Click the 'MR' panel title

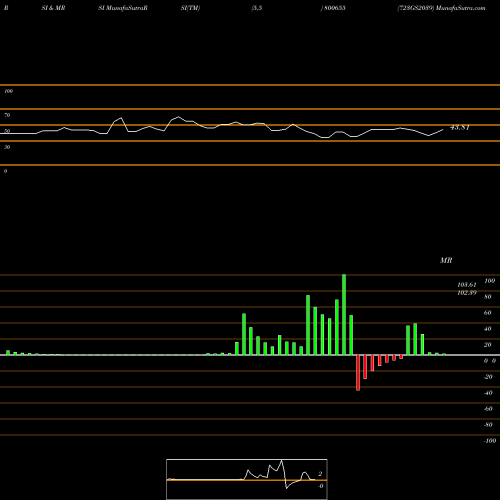(446, 260)
